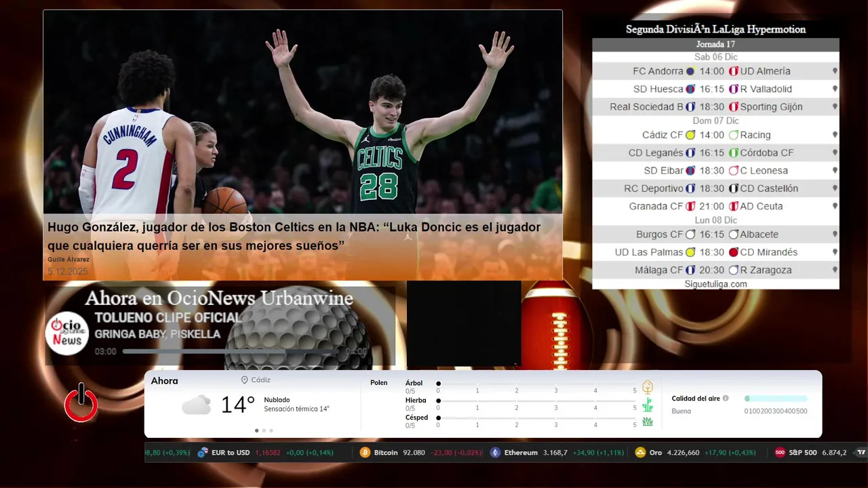Click the Césped lawn pollen icon
Screen dimensions: 868x488
pyautogui.click(x=648, y=422)
